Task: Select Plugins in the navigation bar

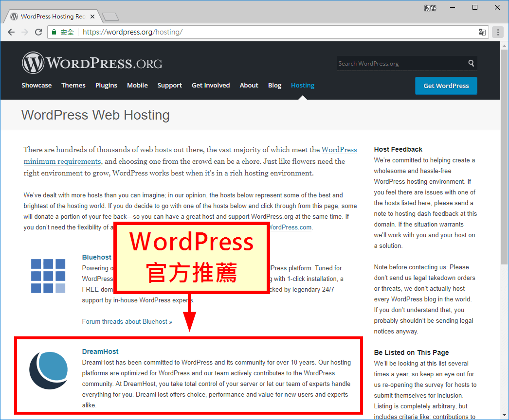Action: (106, 85)
